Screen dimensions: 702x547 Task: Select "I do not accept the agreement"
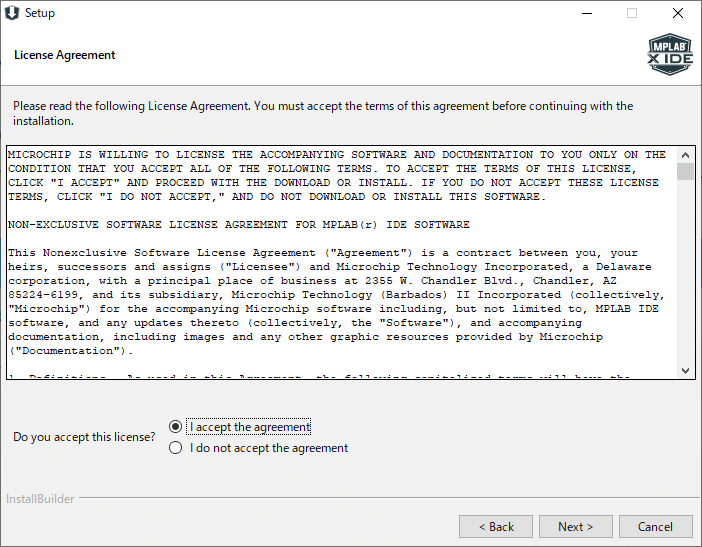pos(176,448)
